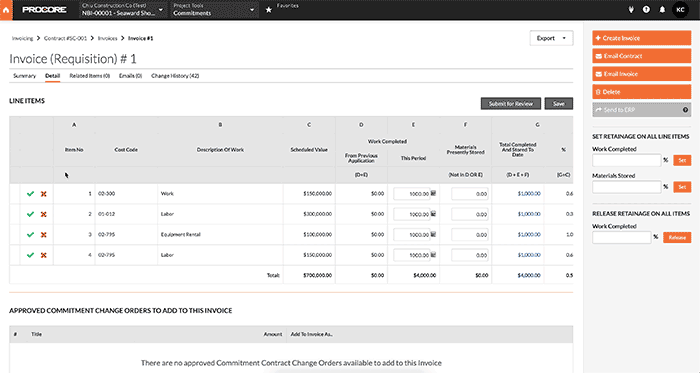700x373 pixels.
Task: Edit Materials Presently Stored for item 4
Action: coord(470,255)
